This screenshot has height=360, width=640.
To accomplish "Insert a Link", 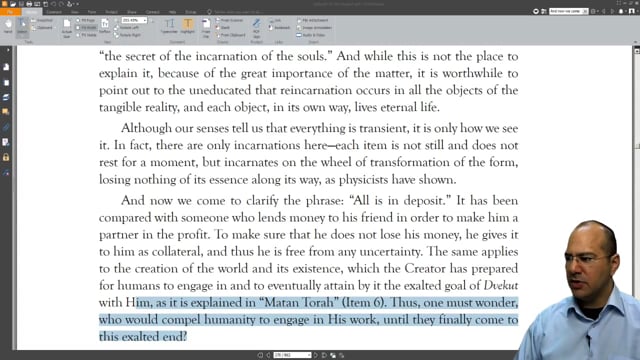I will (276, 20).
